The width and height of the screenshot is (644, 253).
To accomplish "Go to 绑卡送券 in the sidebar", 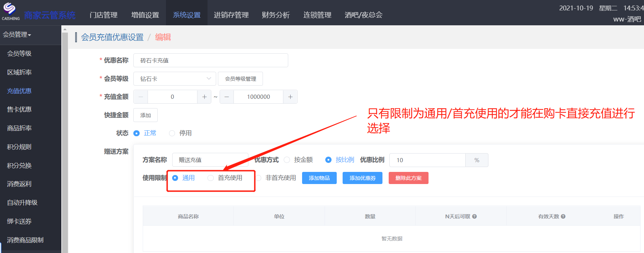I will [x=19, y=221].
